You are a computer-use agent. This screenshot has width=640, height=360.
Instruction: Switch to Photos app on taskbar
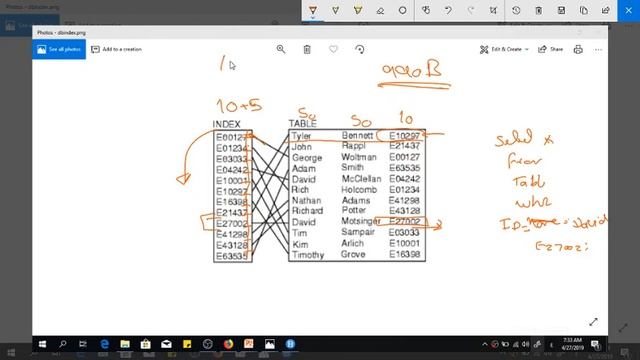[x=269, y=344]
